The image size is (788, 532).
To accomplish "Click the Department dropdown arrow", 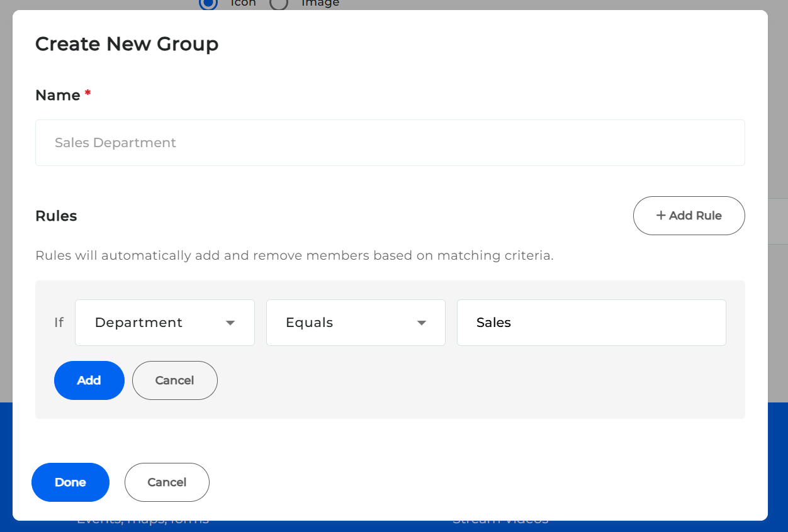I will click(230, 323).
